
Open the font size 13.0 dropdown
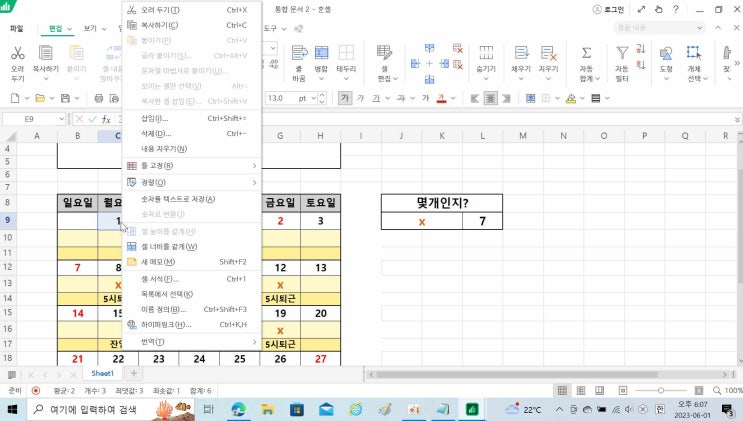pyautogui.click(x=327, y=98)
